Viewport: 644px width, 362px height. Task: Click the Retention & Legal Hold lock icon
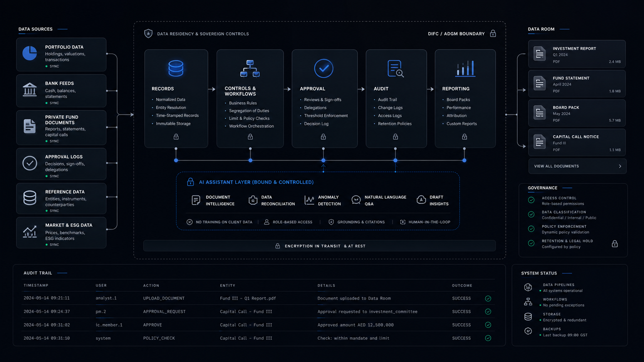615,244
